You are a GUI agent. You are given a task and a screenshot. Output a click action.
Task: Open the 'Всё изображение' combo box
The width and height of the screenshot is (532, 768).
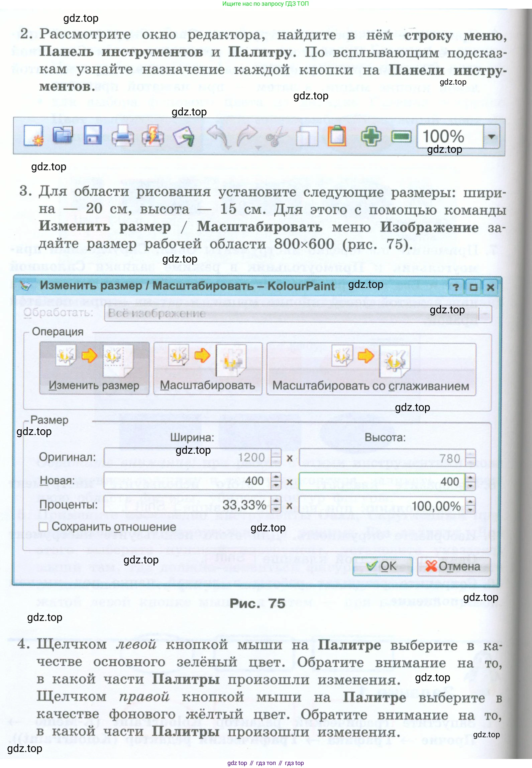(298, 314)
